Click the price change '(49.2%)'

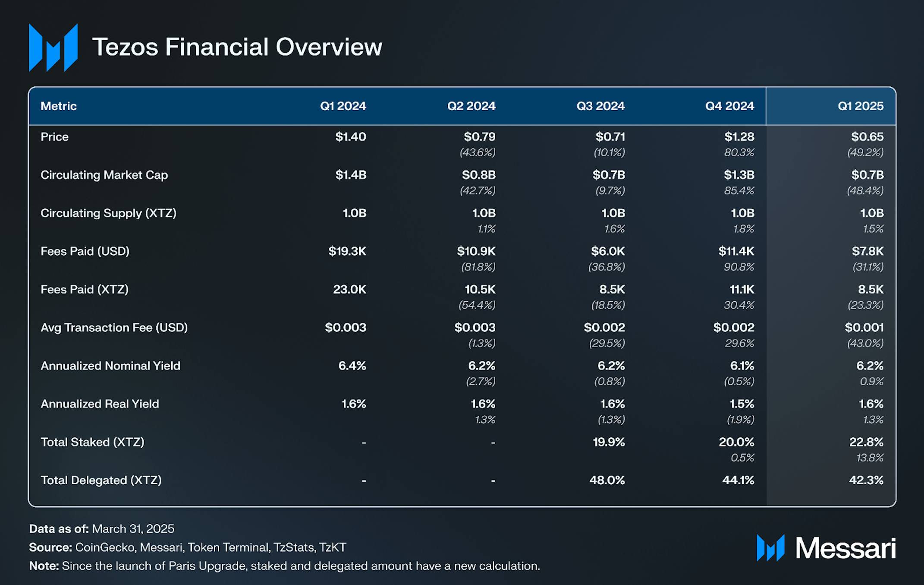click(x=865, y=152)
